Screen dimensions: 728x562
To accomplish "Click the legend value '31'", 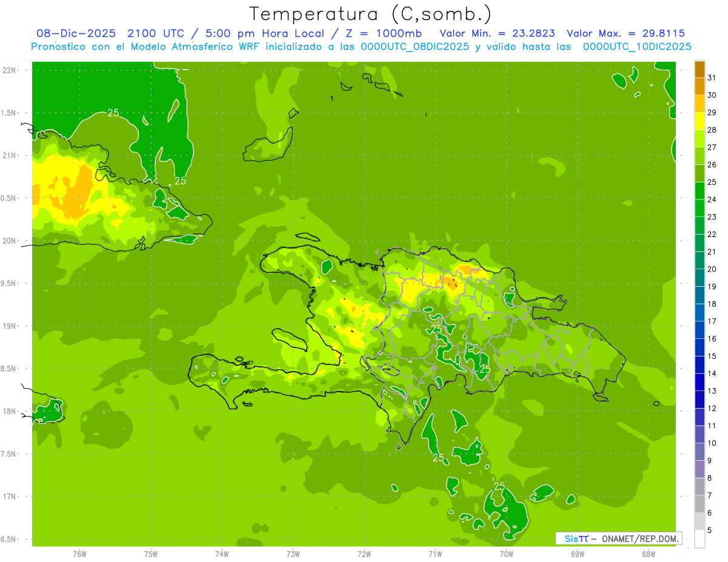I will 712,78.
